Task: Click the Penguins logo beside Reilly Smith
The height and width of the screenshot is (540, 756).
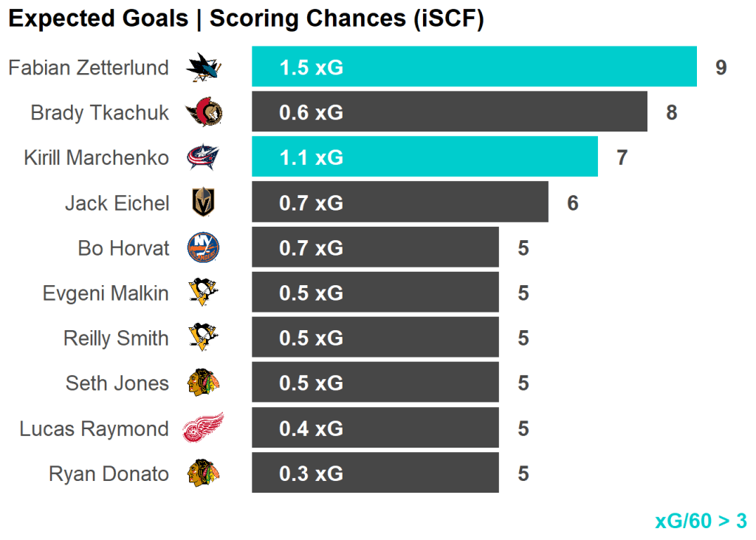Action: [x=203, y=338]
